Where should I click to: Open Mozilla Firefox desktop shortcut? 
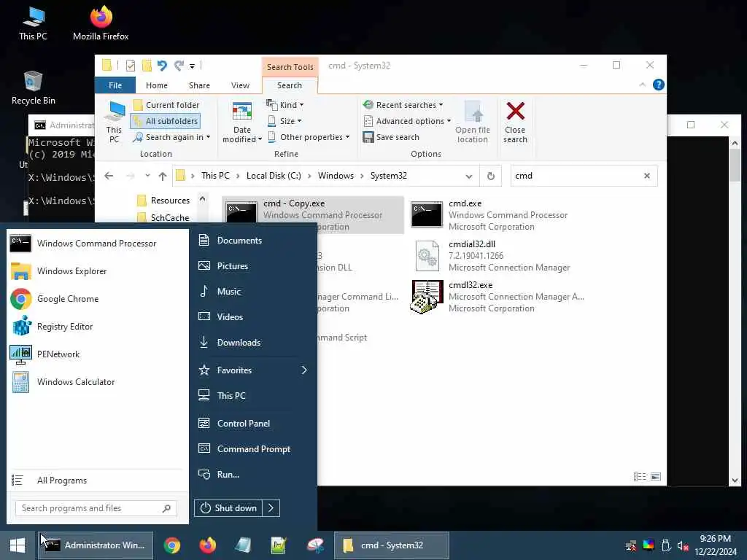click(101, 23)
